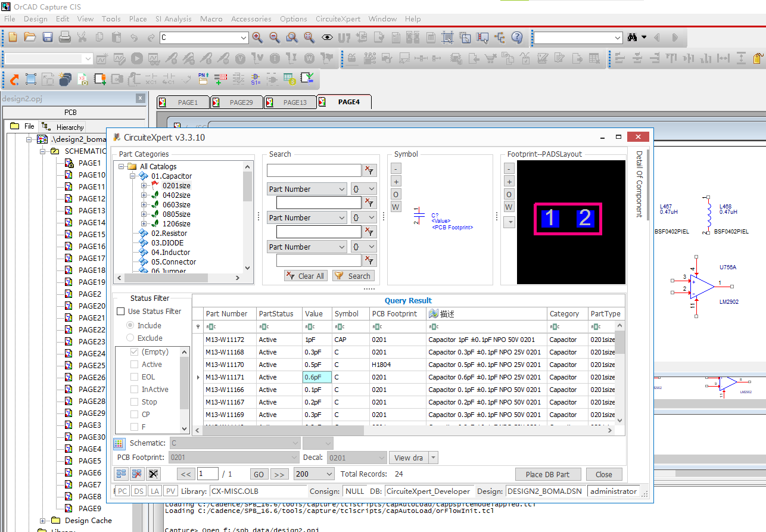This screenshot has height=532, width=766.
Task: Clear the first search field filter icon
Action: pyautogui.click(x=370, y=171)
